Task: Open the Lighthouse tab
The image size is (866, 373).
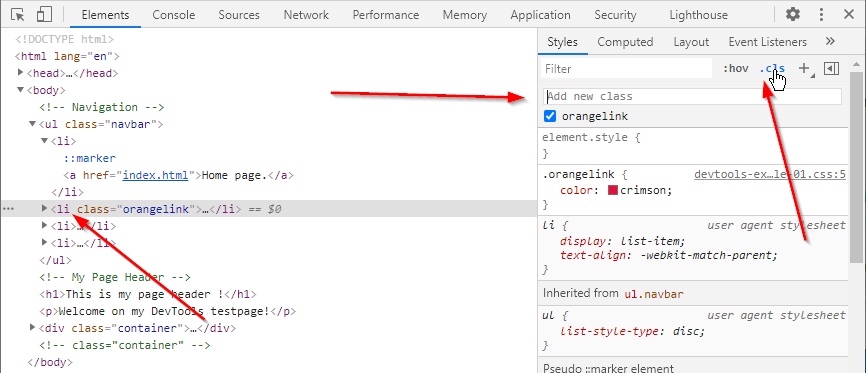Action: click(x=698, y=15)
